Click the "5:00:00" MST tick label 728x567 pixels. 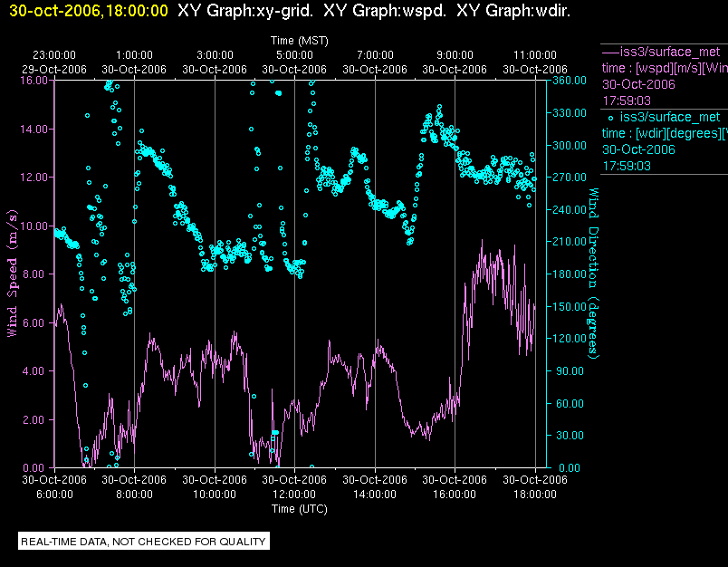(295, 55)
